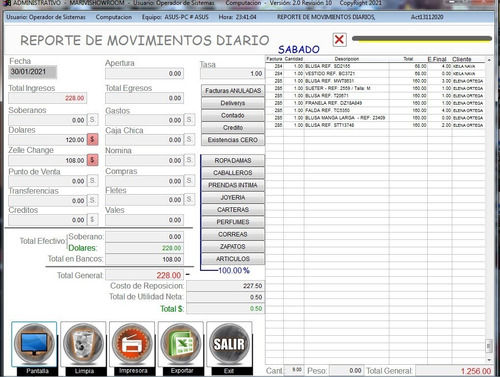This screenshot has width=500, height=377.
Task: Filter by ARTICULOS category
Action: point(233,259)
